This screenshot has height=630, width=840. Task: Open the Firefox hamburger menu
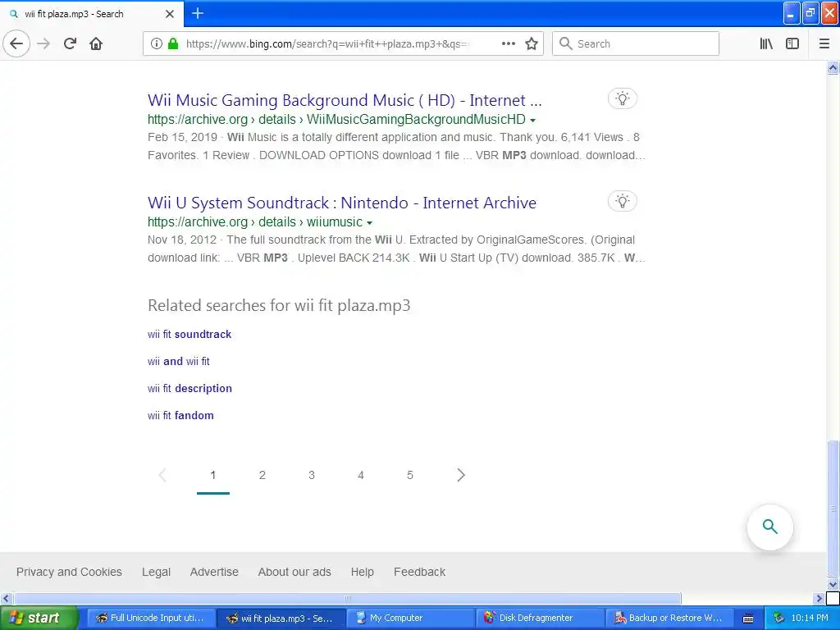(824, 43)
